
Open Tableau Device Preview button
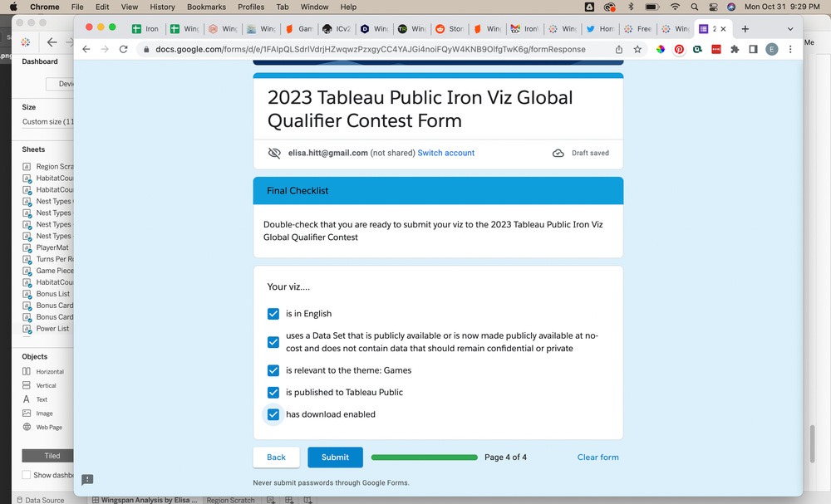60,84
